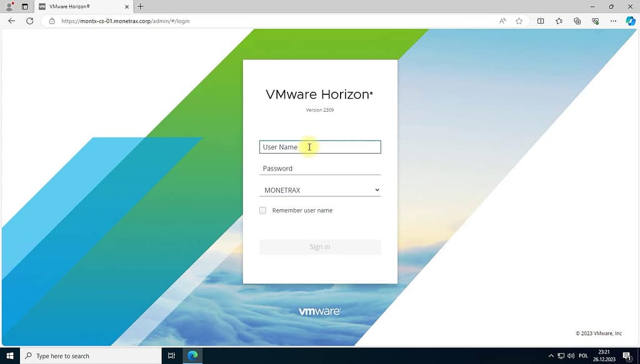
Task: Toggle Edge split screen view
Action: coord(541,21)
